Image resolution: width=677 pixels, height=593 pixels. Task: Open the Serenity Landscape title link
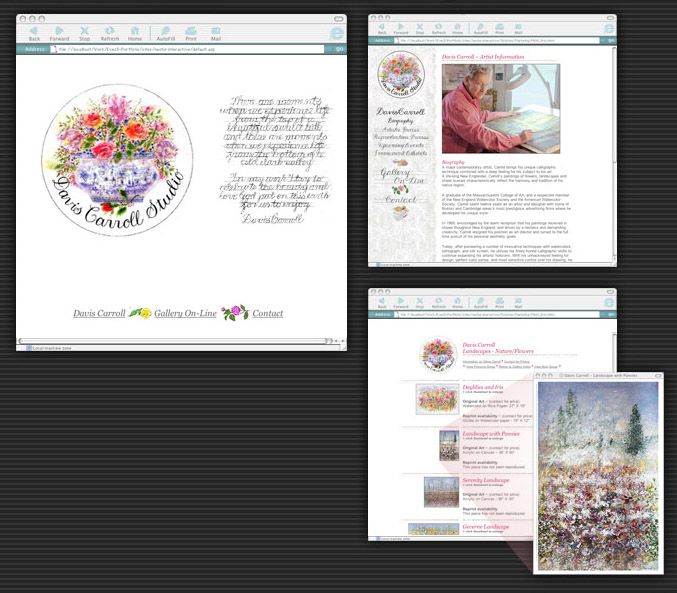point(486,480)
